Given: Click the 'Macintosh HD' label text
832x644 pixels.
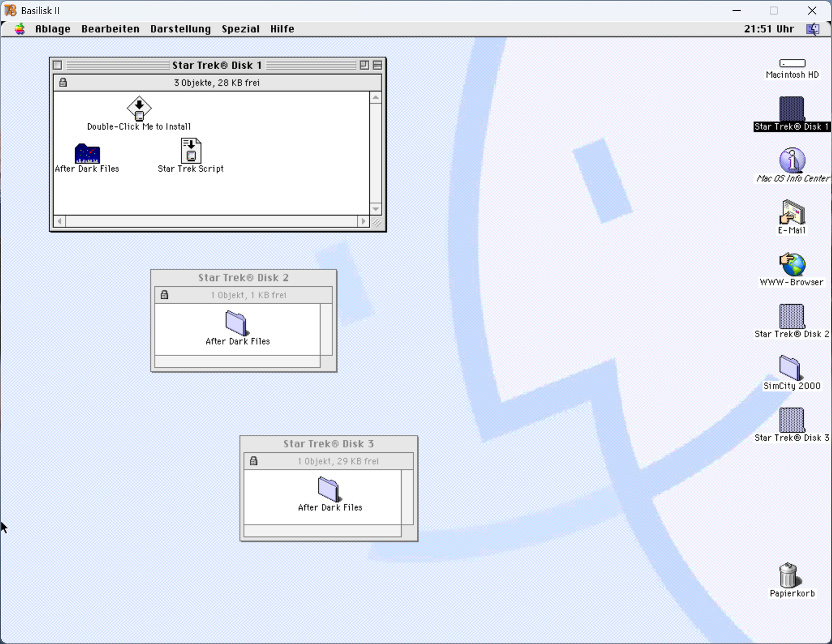Looking at the screenshot, I should pyautogui.click(x=793, y=75).
